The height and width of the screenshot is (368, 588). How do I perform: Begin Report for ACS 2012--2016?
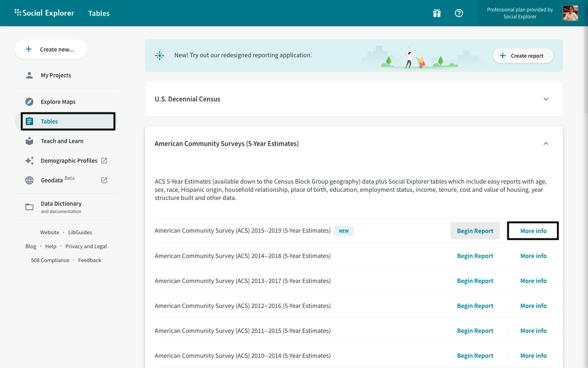coord(475,305)
